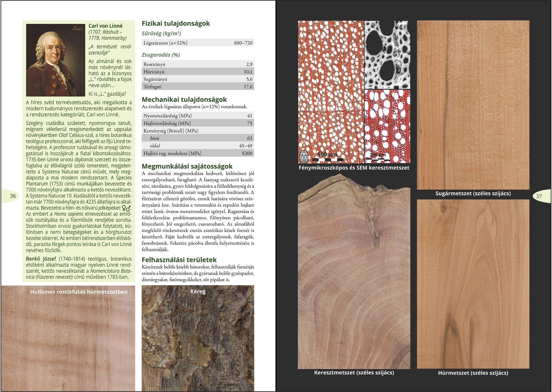The height and width of the screenshot is (392, 552).
Task: Select the radial section (Sugármetszet) wood photo
Action: point(473,105)
